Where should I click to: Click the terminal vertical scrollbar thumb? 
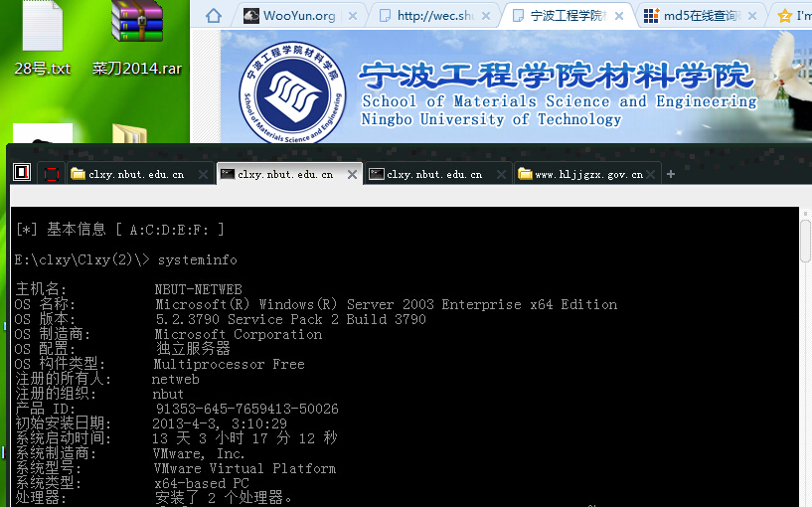point(806,241)
